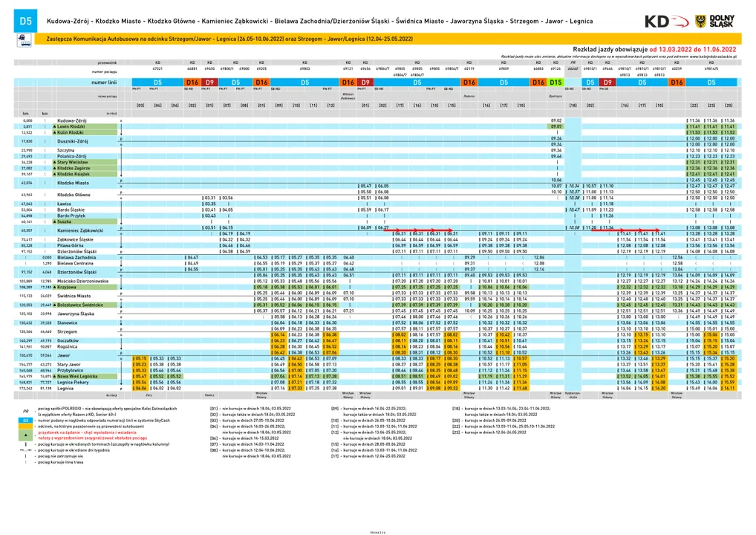Viewport: 756px width, 535px height.
Task: Click the green request-stop triangle legend swatch
Action: (25, 434)
